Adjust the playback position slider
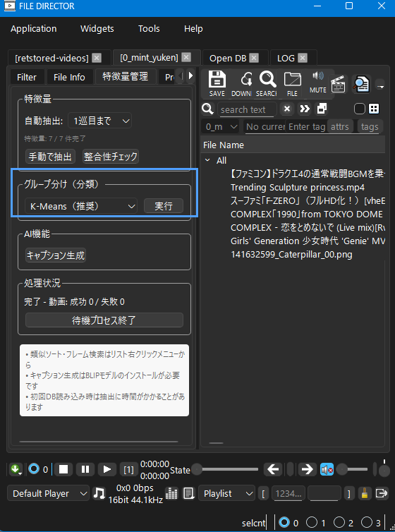This screenshot has width=395, height=532. coord(225,470)
